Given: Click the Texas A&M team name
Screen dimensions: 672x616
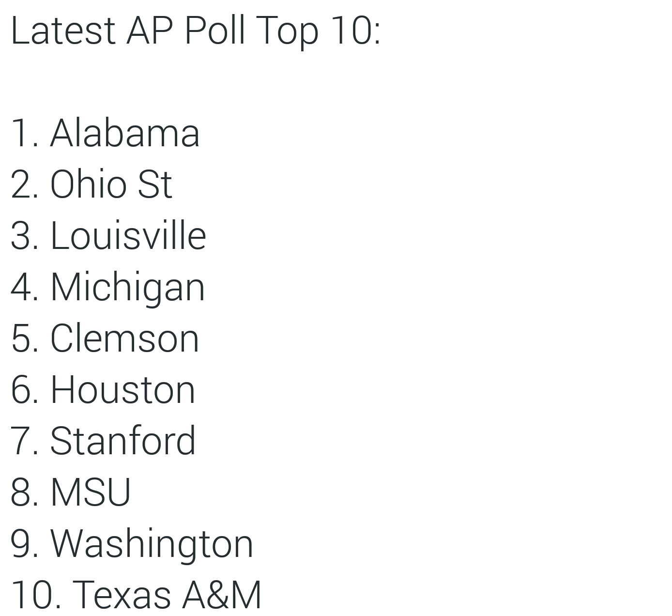Looking at the screenshot, I should coord(167,595).
